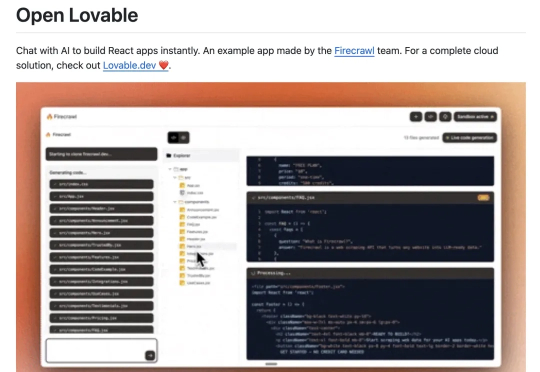This screenshot has width=540, height=372.
Task: Click the src/components/Hero.jsx file chip
Action: (x=102, y=233)
